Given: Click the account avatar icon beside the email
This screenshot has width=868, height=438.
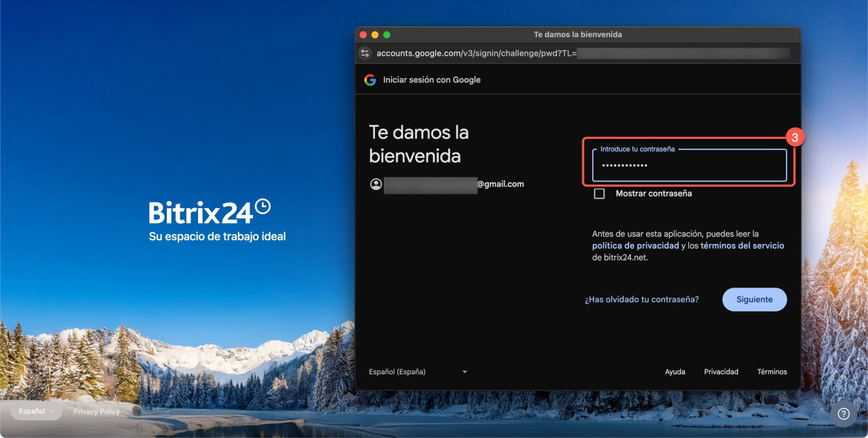Looking at the screenshot, I should [376, 184].
